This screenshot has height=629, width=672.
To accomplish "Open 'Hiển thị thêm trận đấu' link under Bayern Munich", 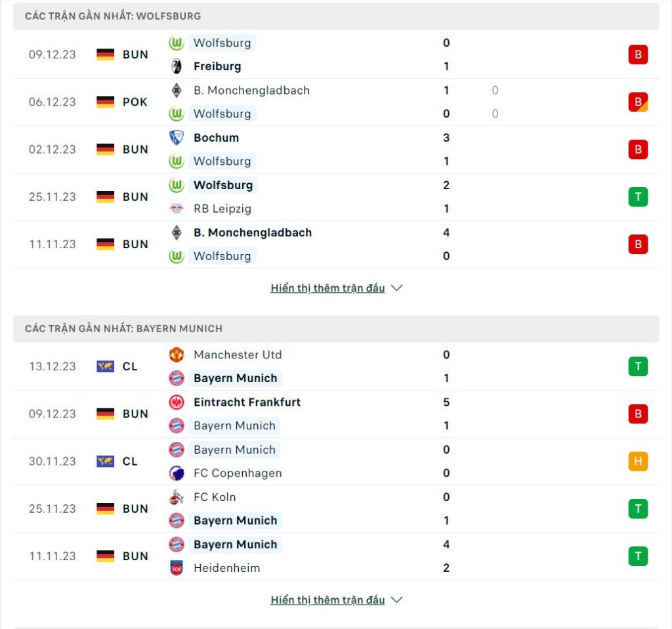I will point(327,600).
